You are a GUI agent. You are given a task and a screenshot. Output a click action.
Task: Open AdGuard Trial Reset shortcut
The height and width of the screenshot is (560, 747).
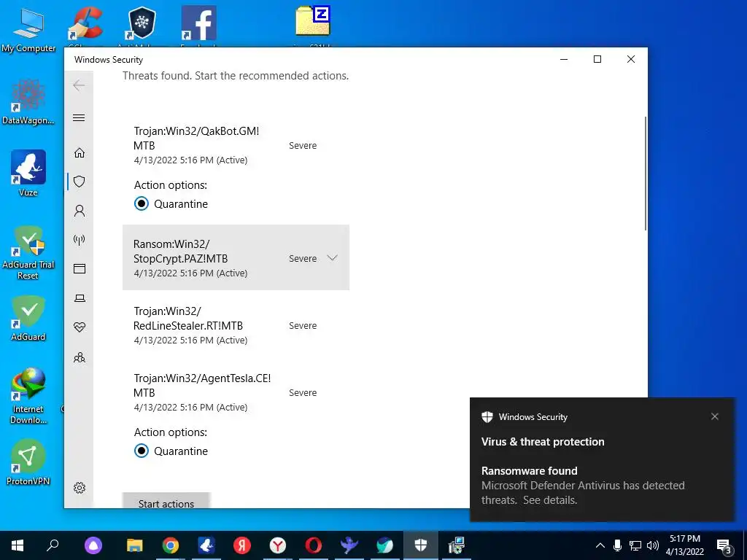28,253
